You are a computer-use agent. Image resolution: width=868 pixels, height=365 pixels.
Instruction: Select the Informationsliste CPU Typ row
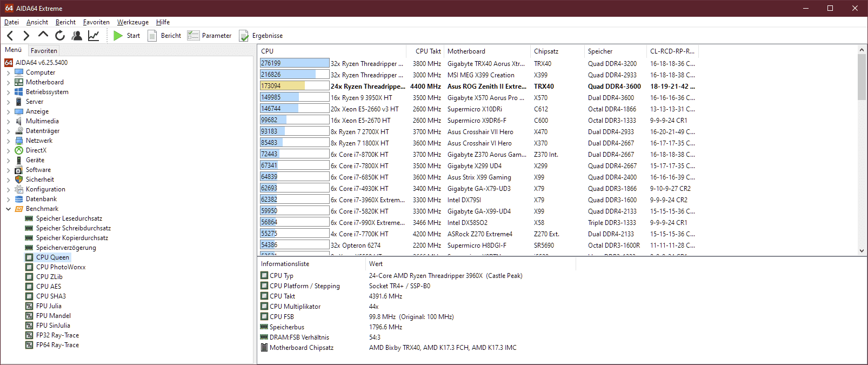[x=416, y=276]
